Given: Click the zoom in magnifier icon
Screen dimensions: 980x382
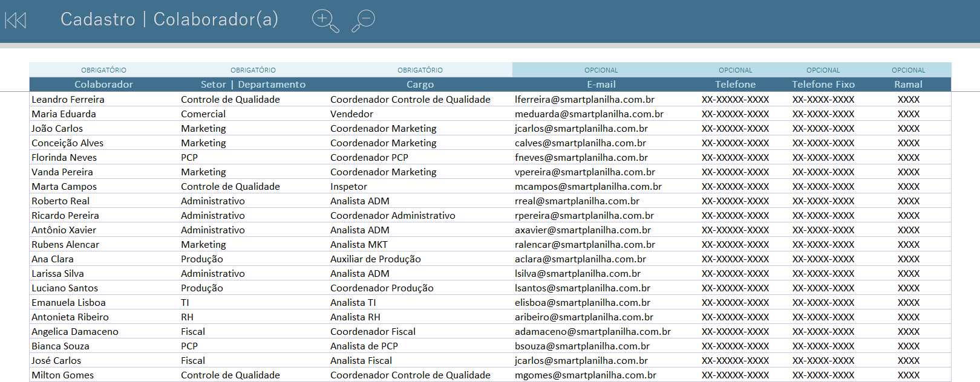Looking at the screenshot, I should click(x=324, y=20).
